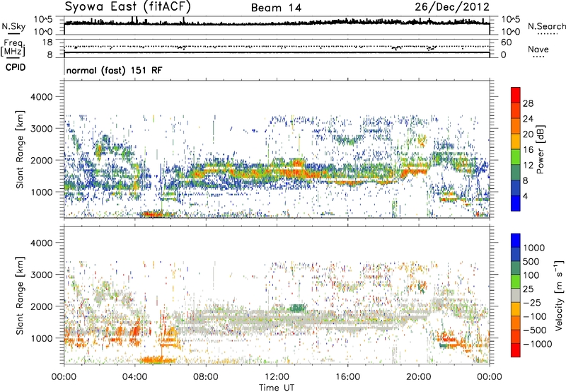The image size is (566, 392).
Task: Click the 'Freq. [MHz]' axis label
Action: 13,48
